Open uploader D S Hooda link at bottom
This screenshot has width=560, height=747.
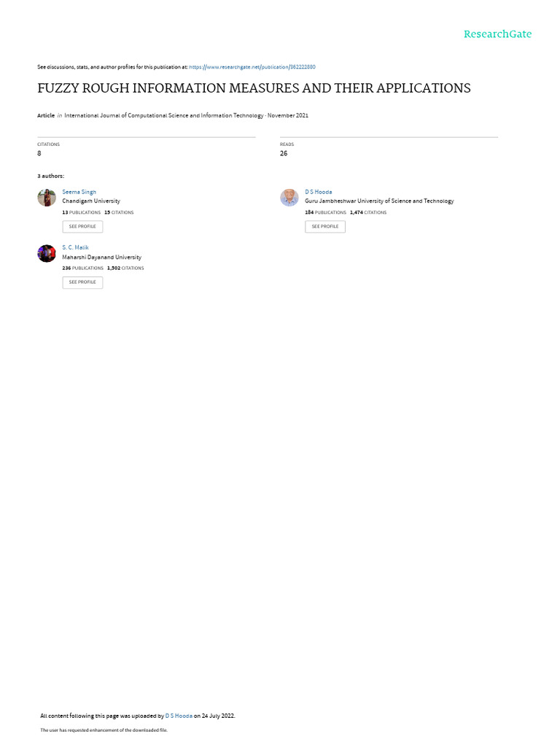click(179, 716)
